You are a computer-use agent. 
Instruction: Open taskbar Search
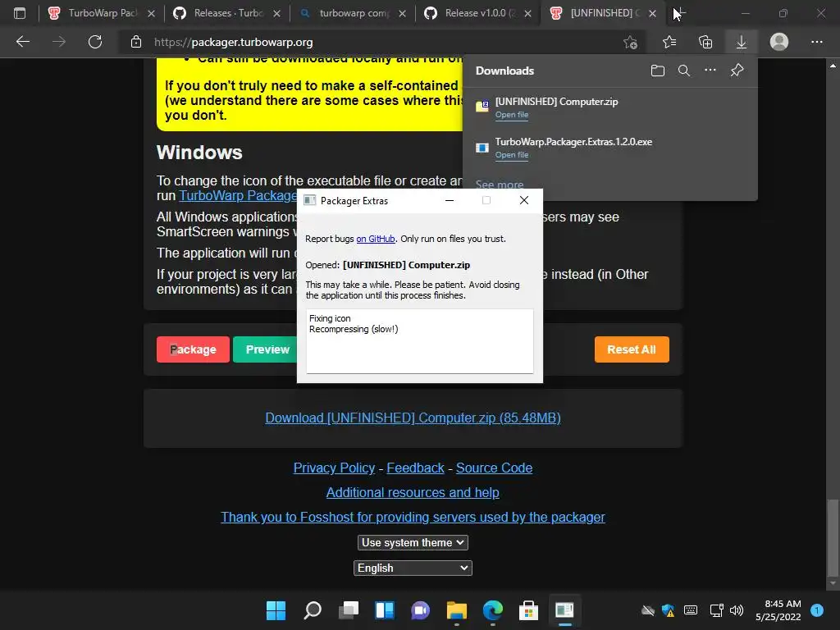[313, 610]
